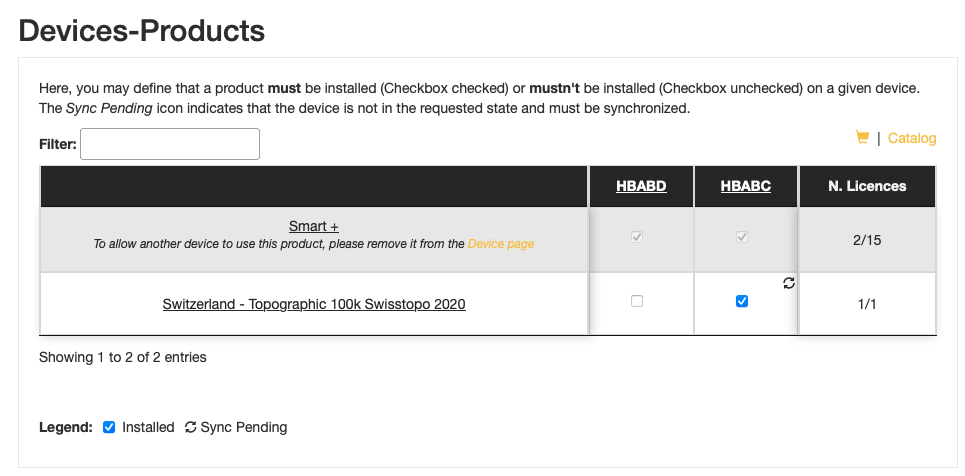965x476 pixels.
Task: Check HBABD box for Switzerland Topographic product
Action: 637,301
